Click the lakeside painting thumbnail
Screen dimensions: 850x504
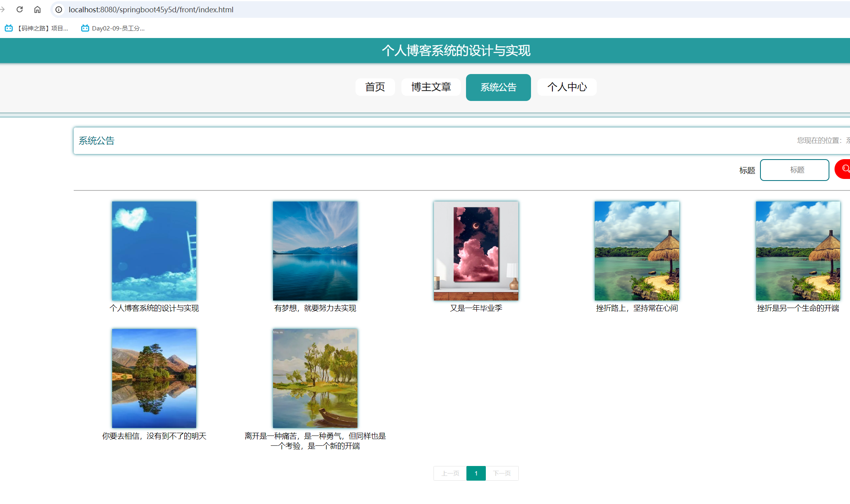[x=315, y=378]
